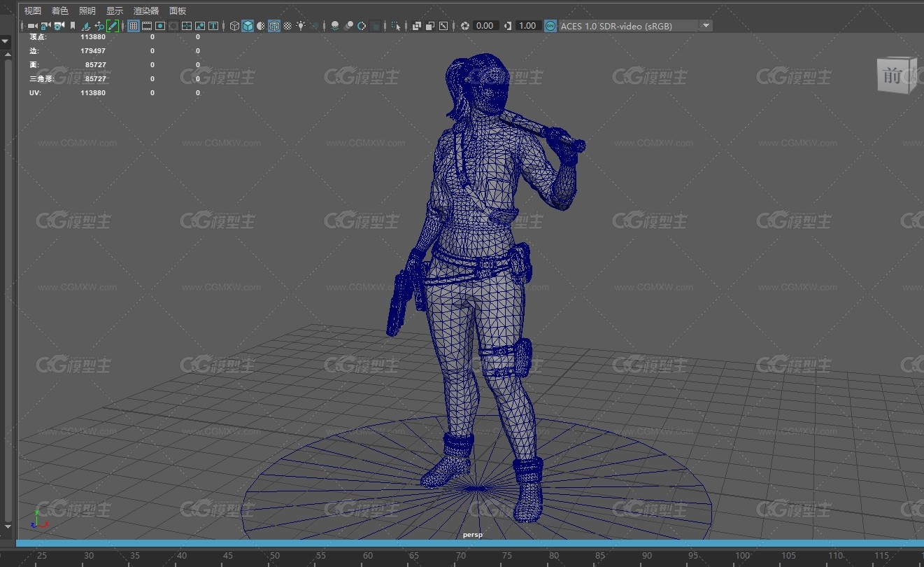Toggle multisample anti-aliasing icon

362,26
